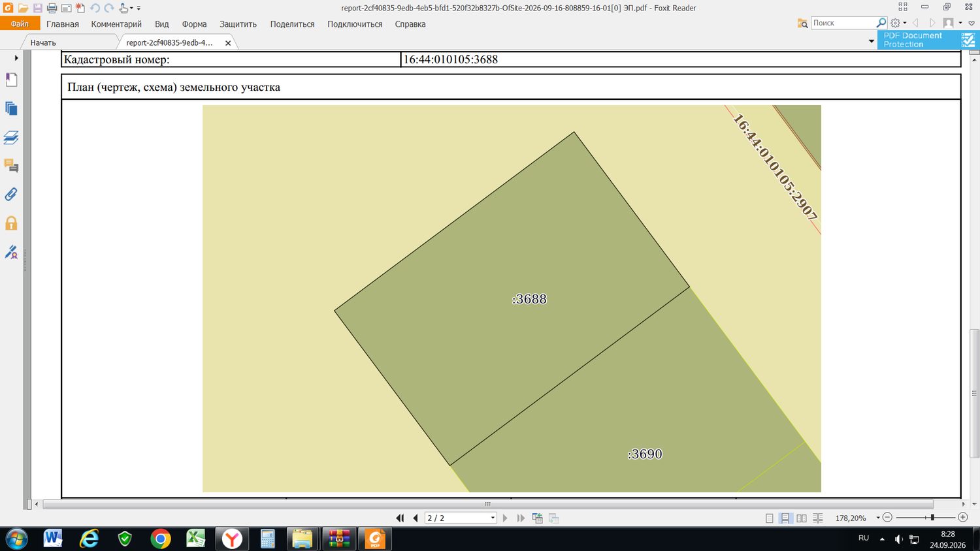
Task: Undo the last action
Action: 95,8
